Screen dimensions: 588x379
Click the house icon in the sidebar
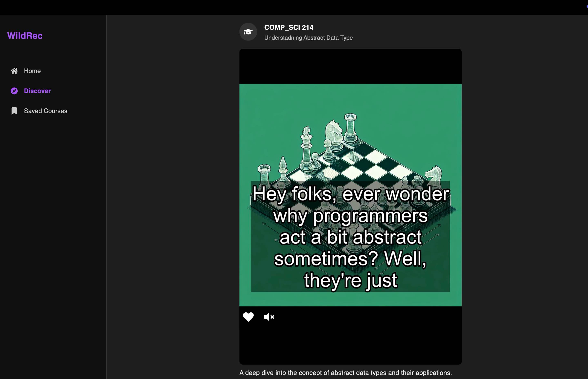[x=14, y=71]
